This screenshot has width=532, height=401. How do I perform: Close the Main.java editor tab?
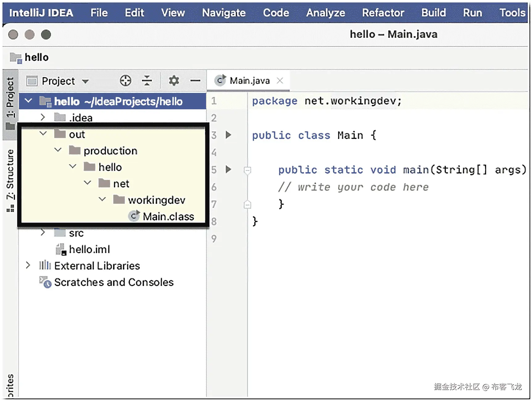(x=280, y=81)
